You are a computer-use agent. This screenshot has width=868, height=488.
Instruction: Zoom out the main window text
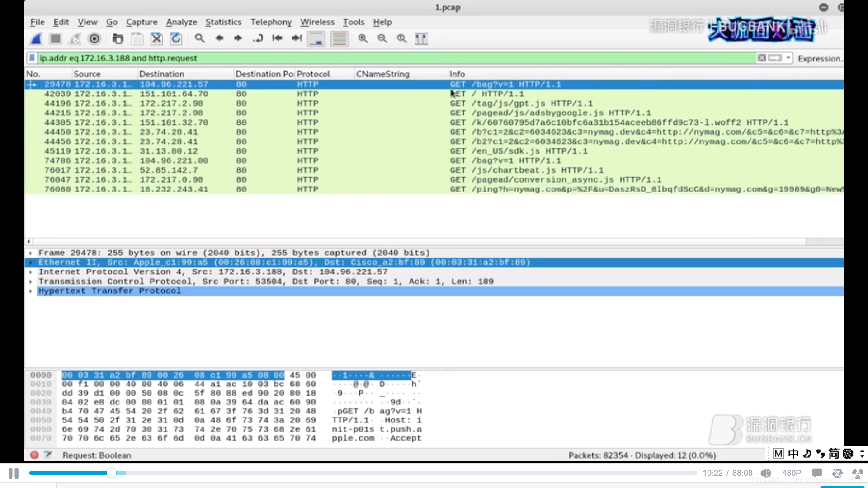382,39
